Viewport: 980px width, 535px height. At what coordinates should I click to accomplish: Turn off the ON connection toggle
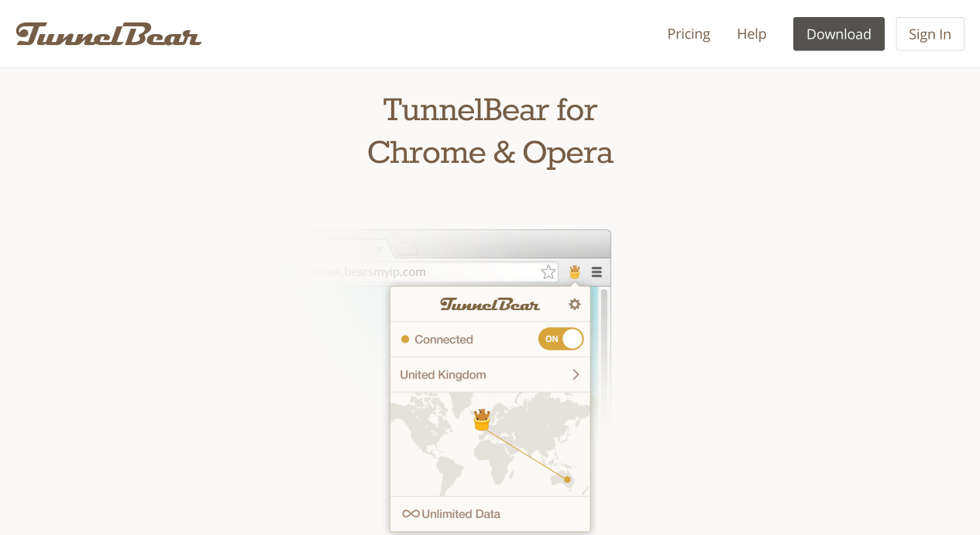[x=561, y=339]
